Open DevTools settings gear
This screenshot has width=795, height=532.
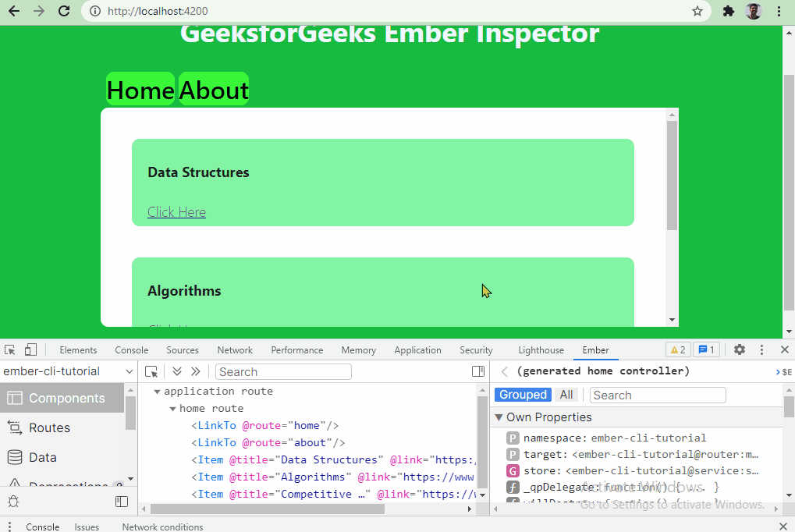[x=740, y=349]
